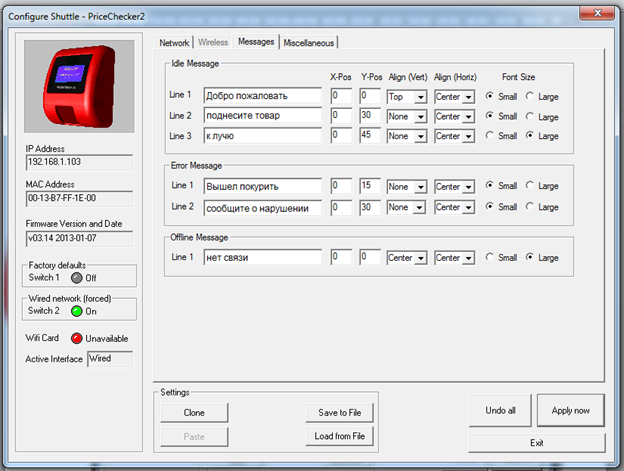The image size is (624, 471).
Task: Click the Undo all button
Action: [500, 410]
